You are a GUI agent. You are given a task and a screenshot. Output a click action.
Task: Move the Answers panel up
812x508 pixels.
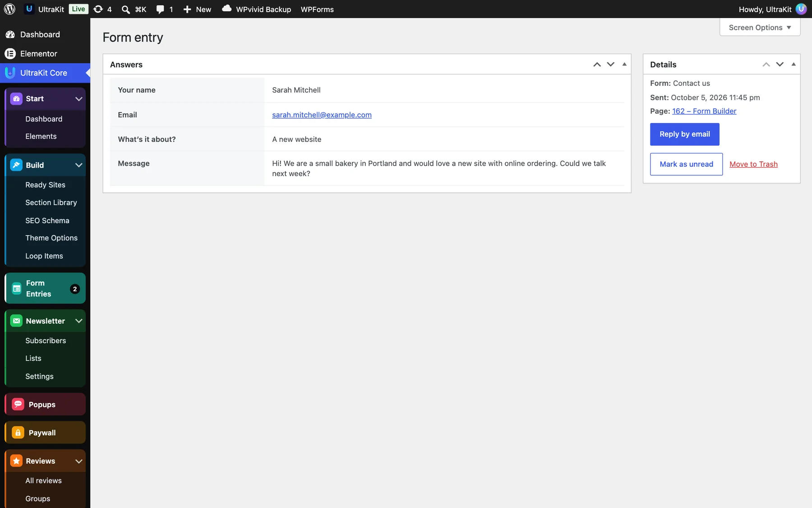pyautogui.click(x=597, y=65)
